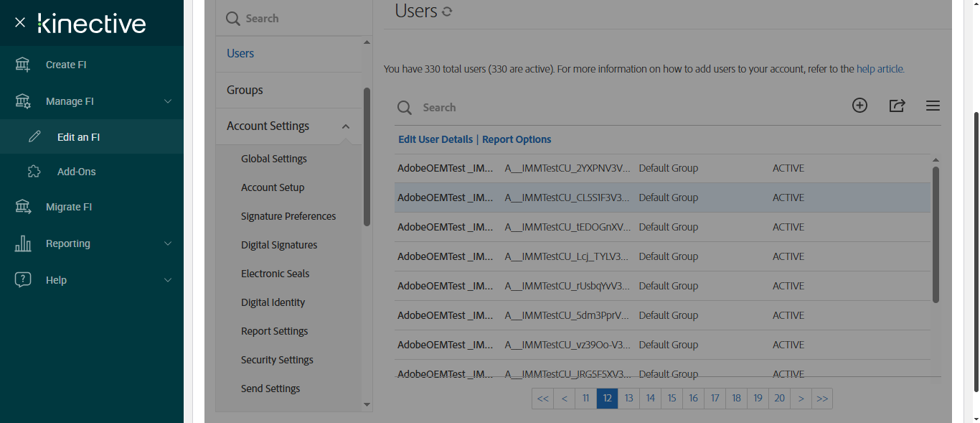Expand the Manage FI chevron
Image resolution: width=980 pixels, height=423 pixels.
point(168,101)
